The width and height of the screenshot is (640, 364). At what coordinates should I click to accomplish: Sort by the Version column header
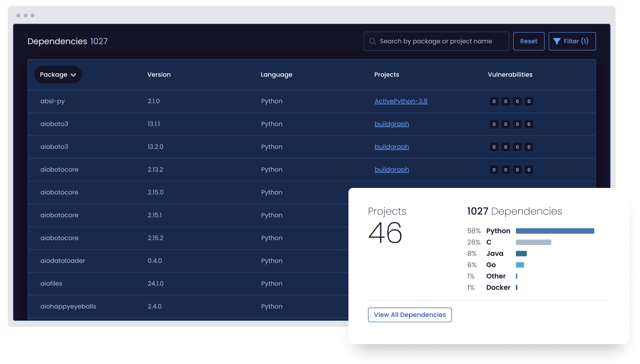[159, 75]
